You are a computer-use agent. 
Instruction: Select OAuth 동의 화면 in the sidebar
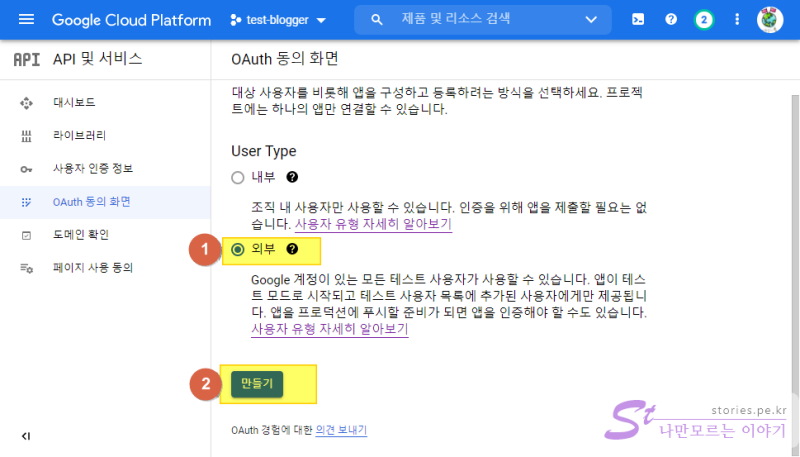[92, 202]
